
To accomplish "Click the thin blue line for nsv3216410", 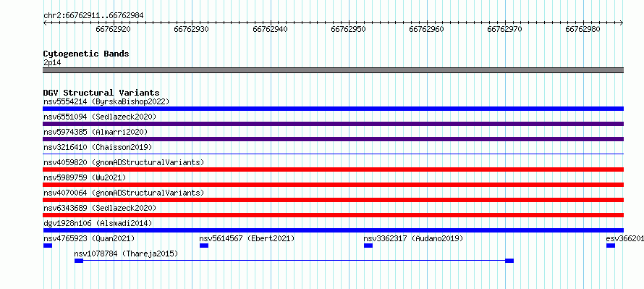I will click(333, 154).
